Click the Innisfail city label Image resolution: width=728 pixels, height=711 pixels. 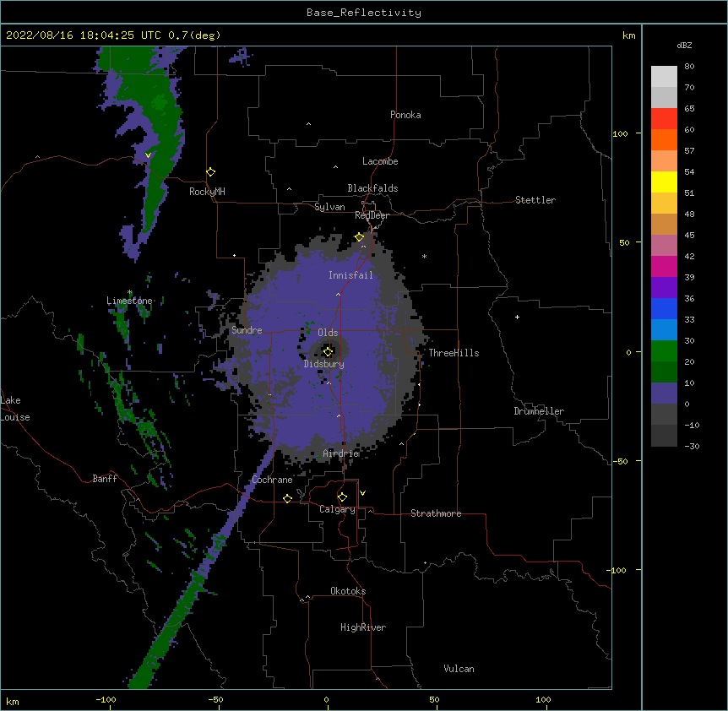(350, 275)
